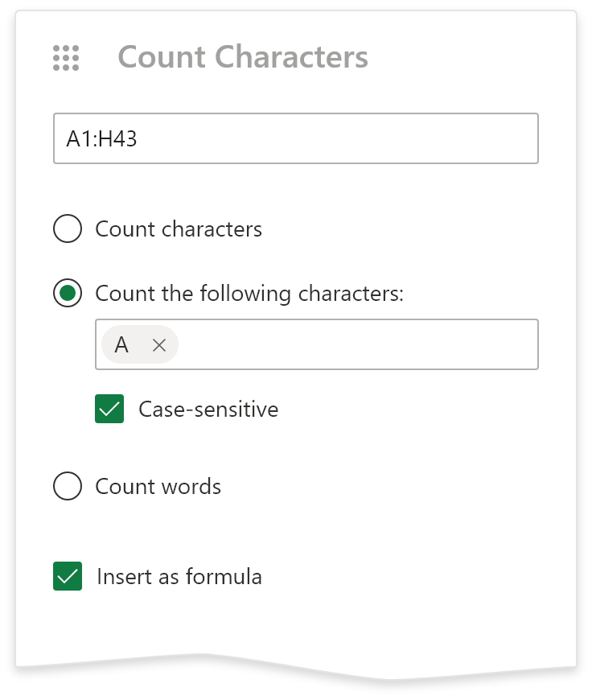Click the 'Count characters' option label
The image size is (592, 700).
tap(179, 229)
